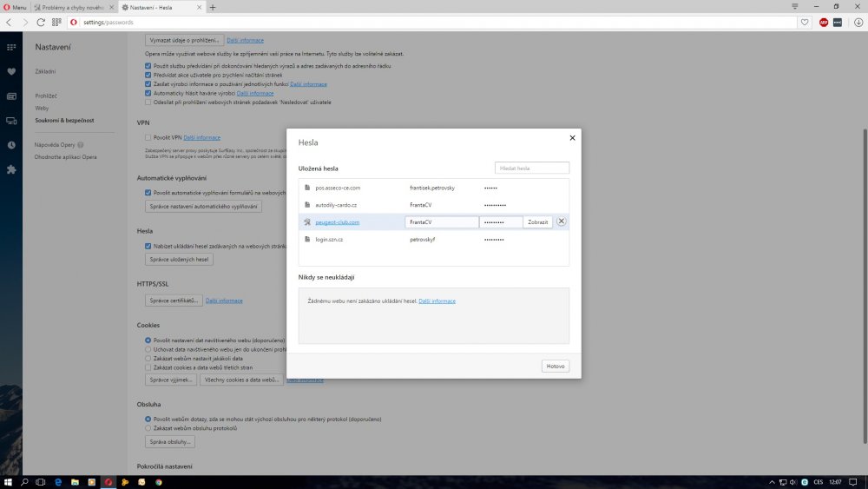Viewport: 868px width, 489px height.
Task: Select Soukromí & bezpečnost section
Action: tap(64, 120)
